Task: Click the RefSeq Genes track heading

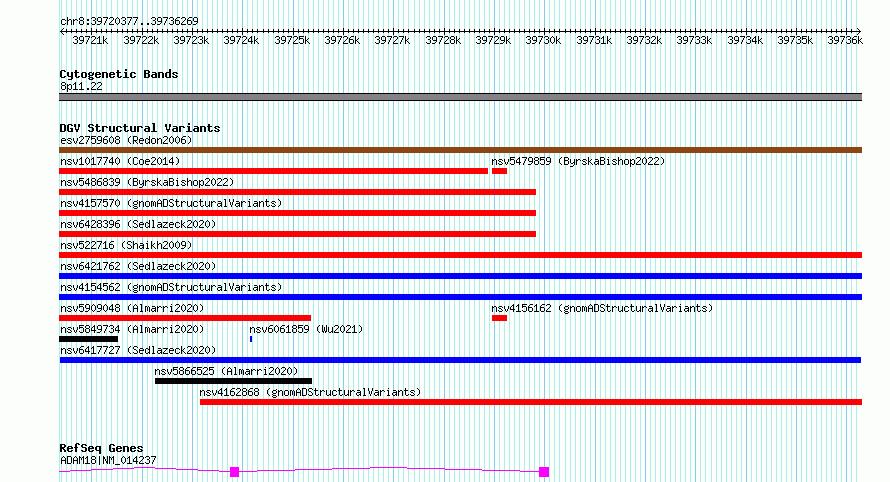Action: 101,448
